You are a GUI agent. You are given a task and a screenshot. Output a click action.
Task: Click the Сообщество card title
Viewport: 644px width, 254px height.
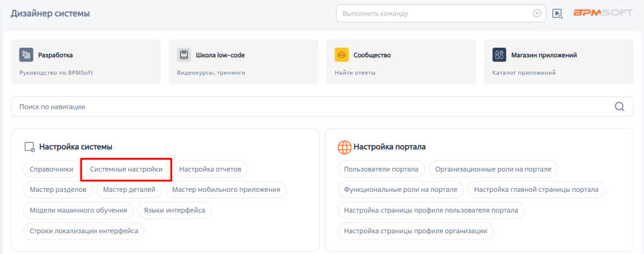[372, 55]
